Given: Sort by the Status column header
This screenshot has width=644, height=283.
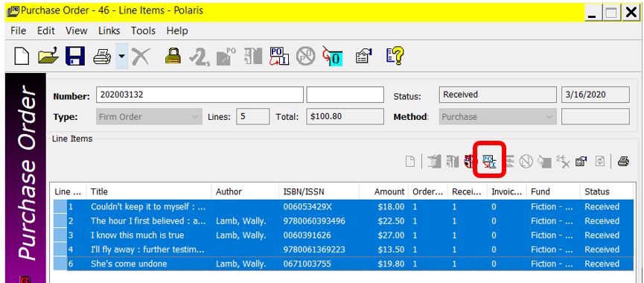Looking at the screenshot, I should [607, 191].
